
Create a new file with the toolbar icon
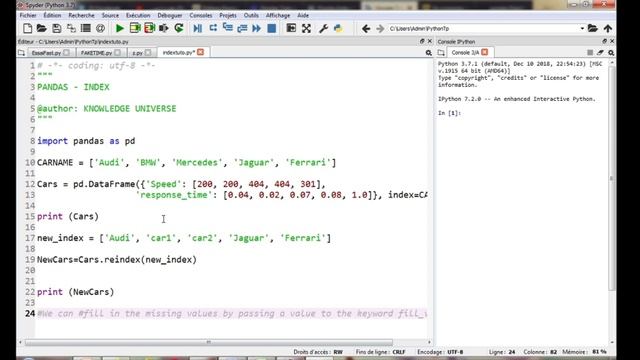[27, 29]
